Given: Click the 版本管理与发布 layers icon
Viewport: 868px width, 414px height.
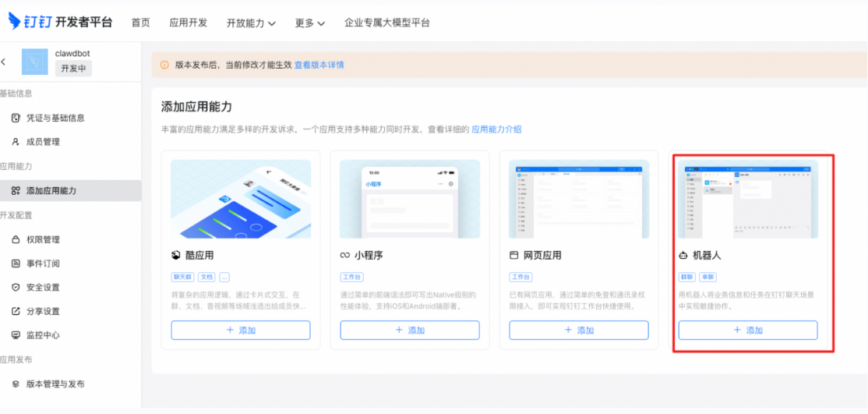Looking at the screenshot, I should [16, 384].
